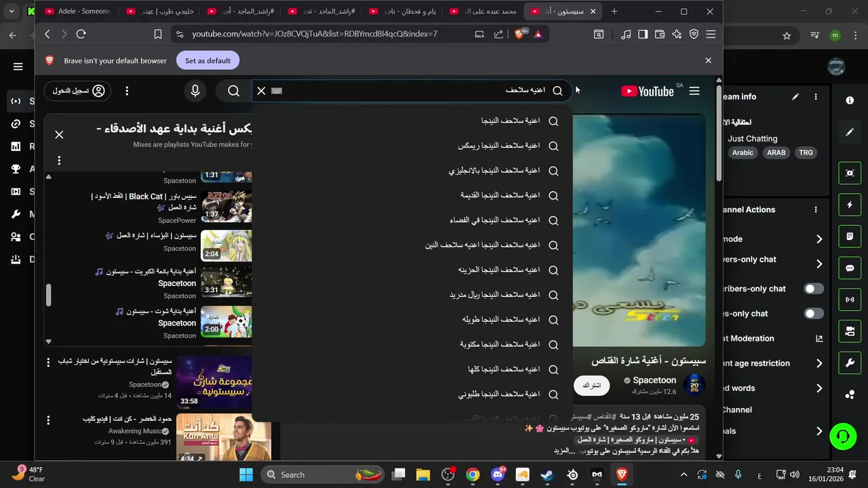Click the playlist scrollbar down arrow

[48, 342]
